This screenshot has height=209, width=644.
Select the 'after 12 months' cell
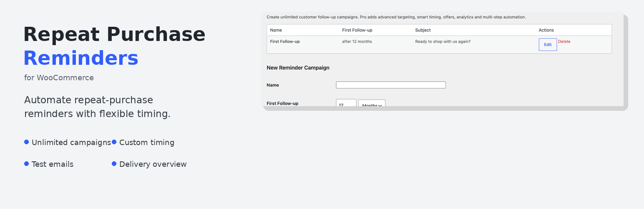tap(357, 41)
